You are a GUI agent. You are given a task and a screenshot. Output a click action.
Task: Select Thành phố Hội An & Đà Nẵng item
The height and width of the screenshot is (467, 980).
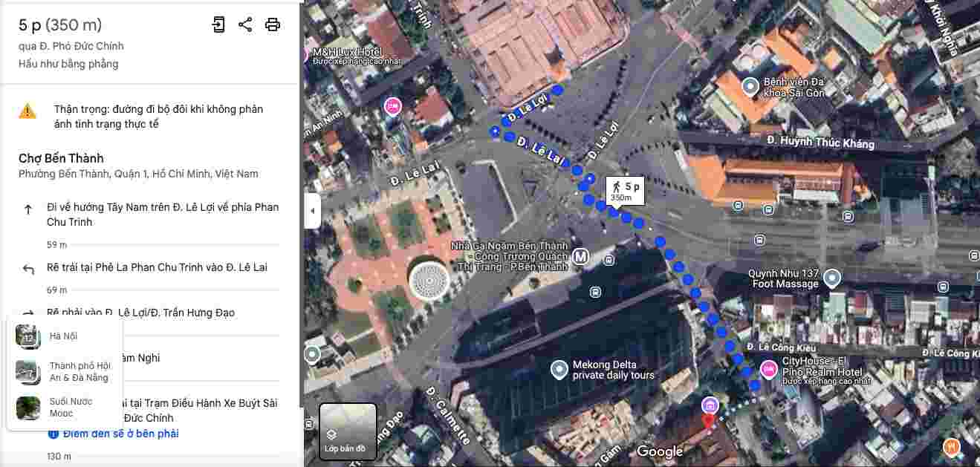(64, 372)
